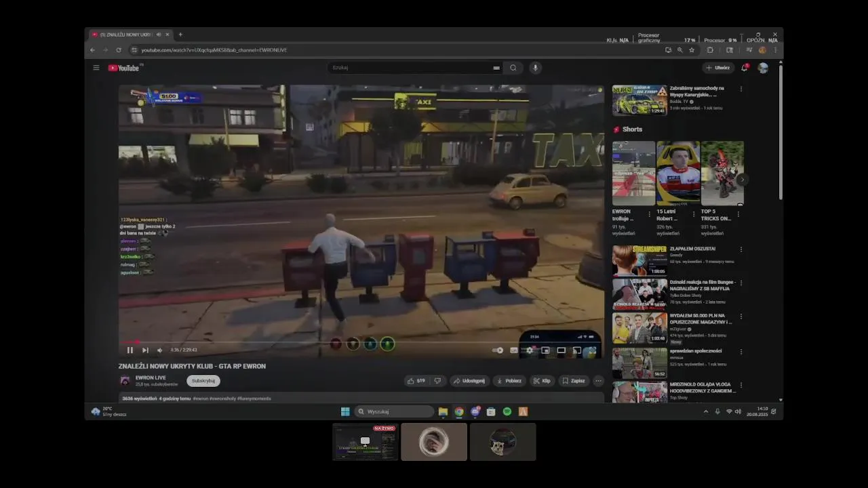Create a clip with Klip button

click(542, 381)
